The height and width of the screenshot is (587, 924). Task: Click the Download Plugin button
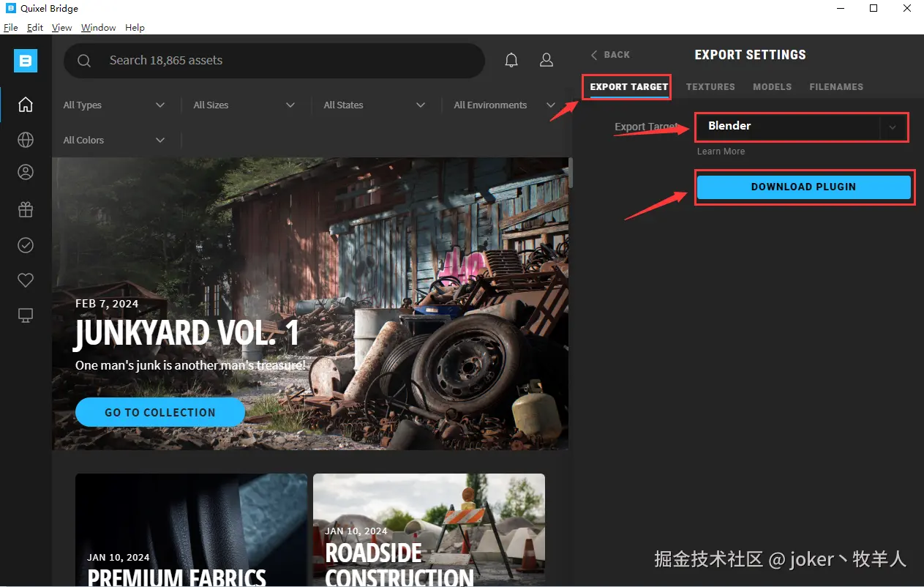click(803, 187)
